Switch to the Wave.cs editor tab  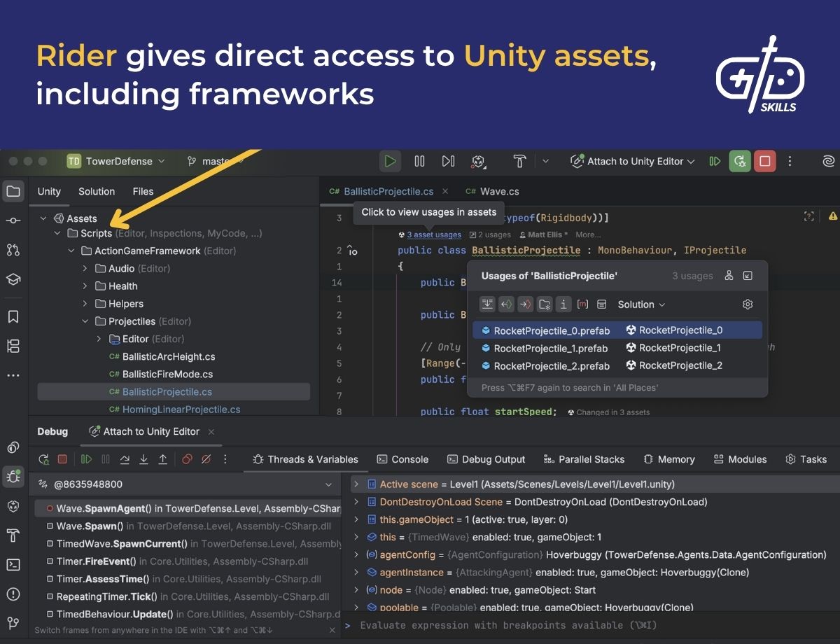click(x=499, y=190)
